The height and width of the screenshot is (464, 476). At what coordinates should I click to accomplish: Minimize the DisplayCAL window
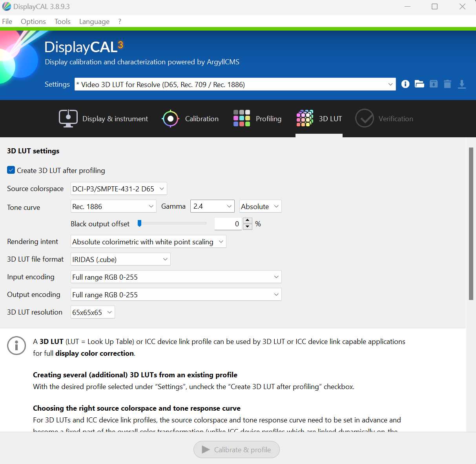click(x=407, y=7)
